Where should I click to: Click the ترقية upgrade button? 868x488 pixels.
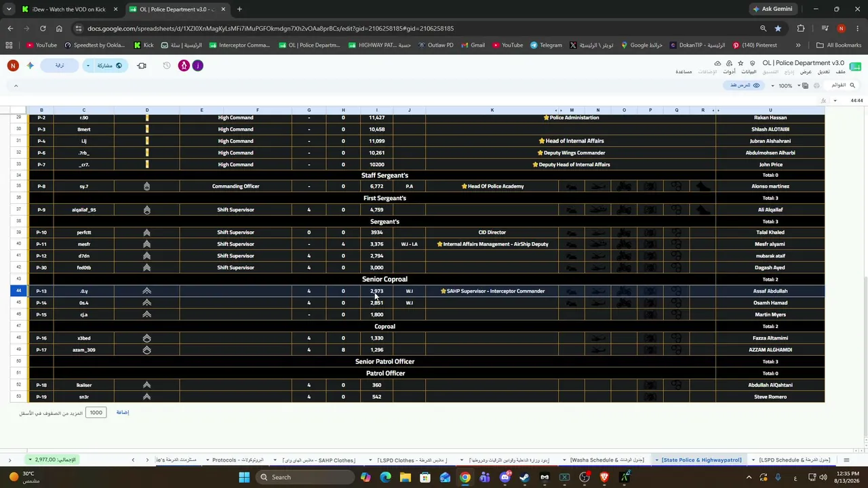(60, 66)
